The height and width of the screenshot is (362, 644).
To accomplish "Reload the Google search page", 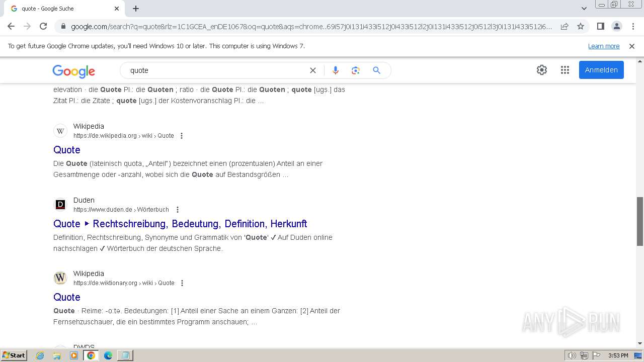I will (43, 26).
